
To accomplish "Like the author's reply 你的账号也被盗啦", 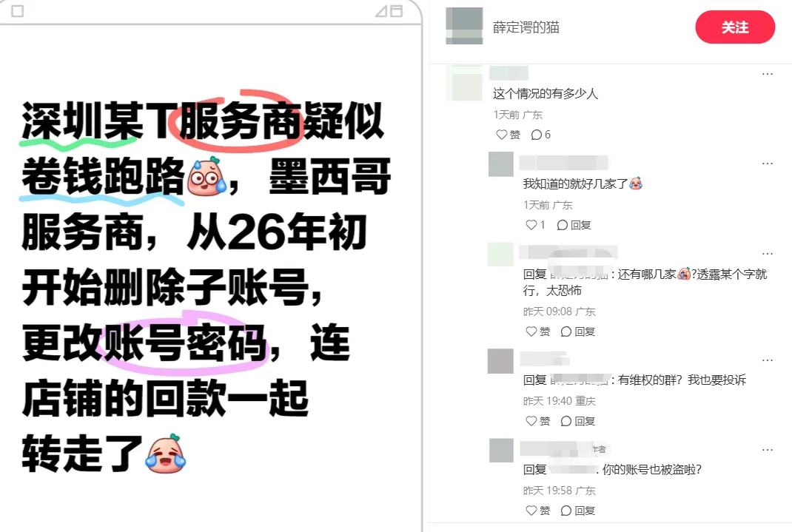I will tap(538, 511).
